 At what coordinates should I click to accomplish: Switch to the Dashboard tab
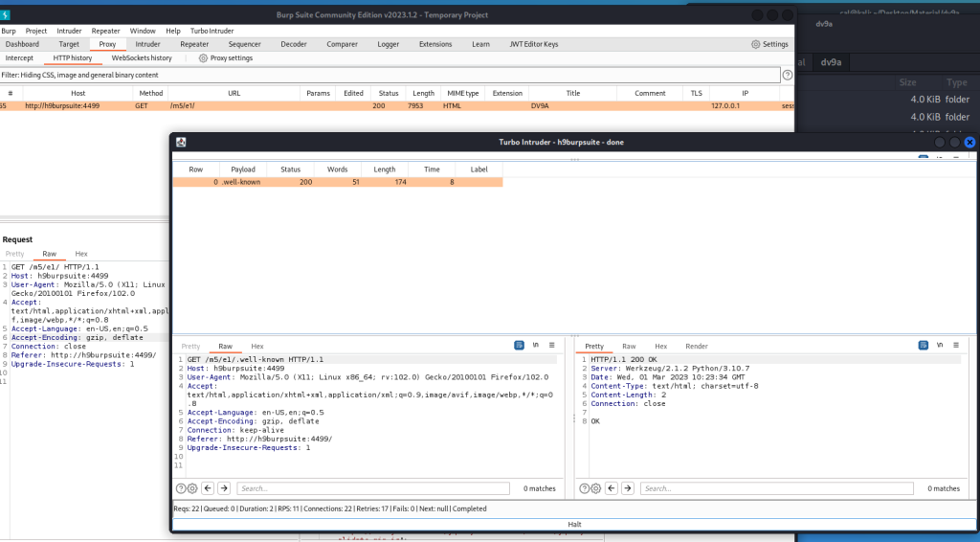click(22, 44)
